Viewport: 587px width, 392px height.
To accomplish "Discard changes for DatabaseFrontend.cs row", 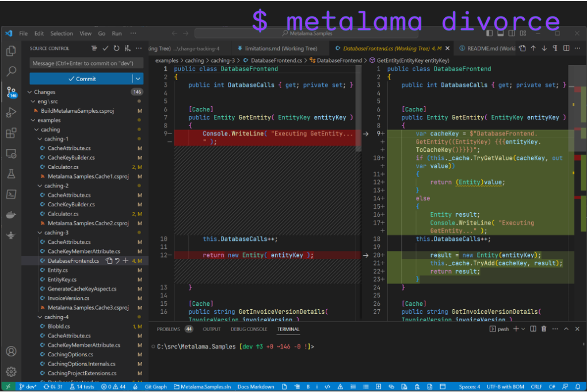I will [x=117, y=261].
